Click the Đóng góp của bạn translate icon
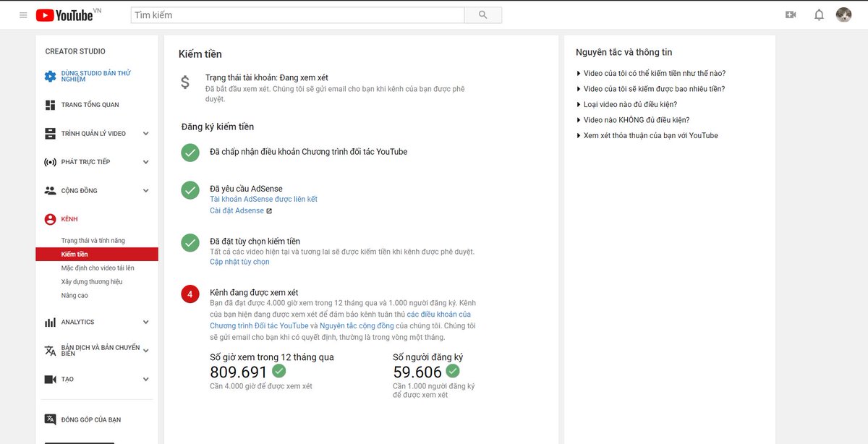The image size is (868, 444). pyautogui.click(x=50, y=419)
